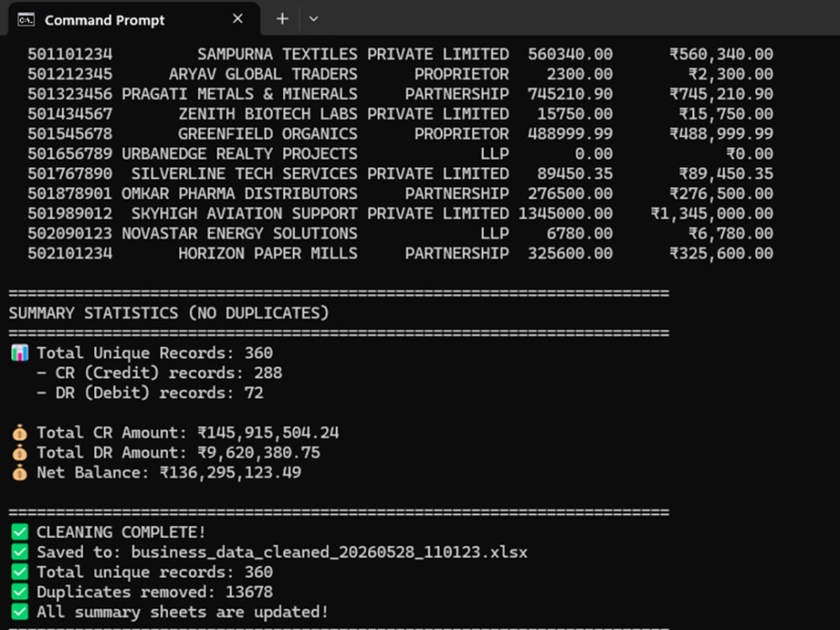Click account number 502090123
The width and height of the screenshot is (840, 630).
71,234
